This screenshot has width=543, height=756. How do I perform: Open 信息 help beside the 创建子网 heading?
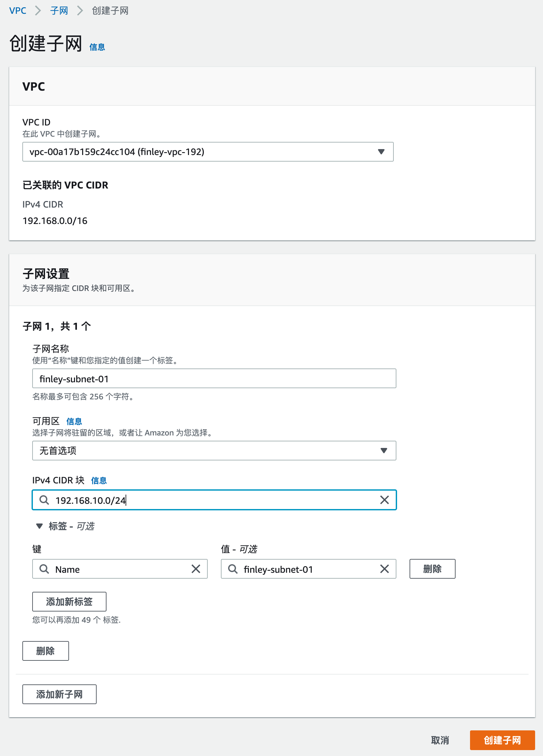[97, 47]
